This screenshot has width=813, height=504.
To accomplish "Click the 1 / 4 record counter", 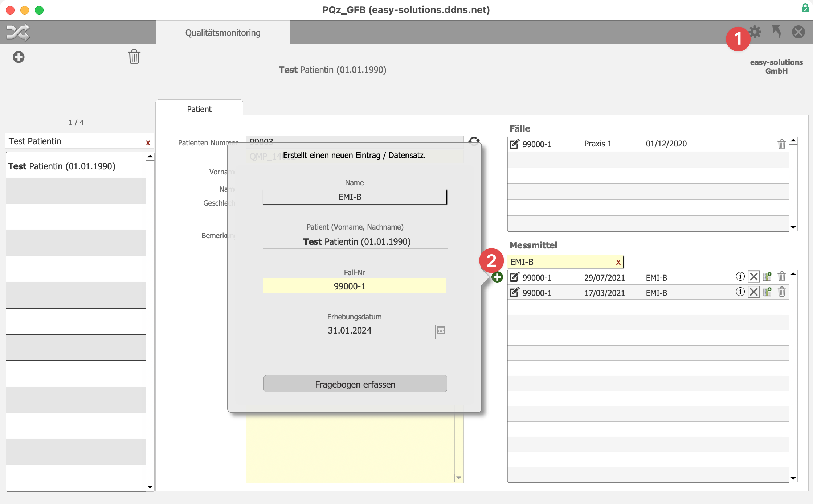I will pyautogui.click(x=76, y=123).
